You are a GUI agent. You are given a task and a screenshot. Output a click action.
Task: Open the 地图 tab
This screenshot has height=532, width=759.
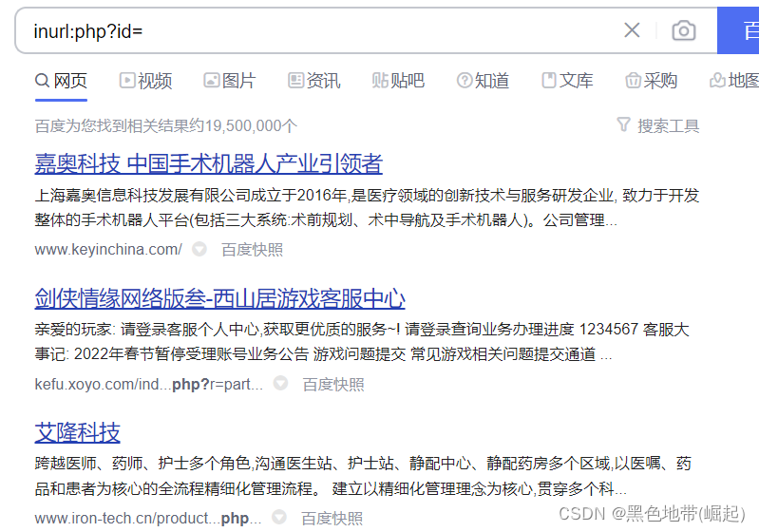[x=734, y=81]
